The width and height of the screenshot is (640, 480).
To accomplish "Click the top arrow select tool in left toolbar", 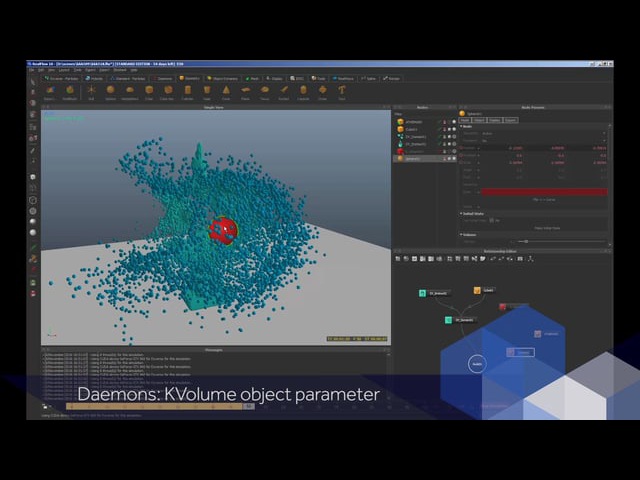I will click(33, 82).
